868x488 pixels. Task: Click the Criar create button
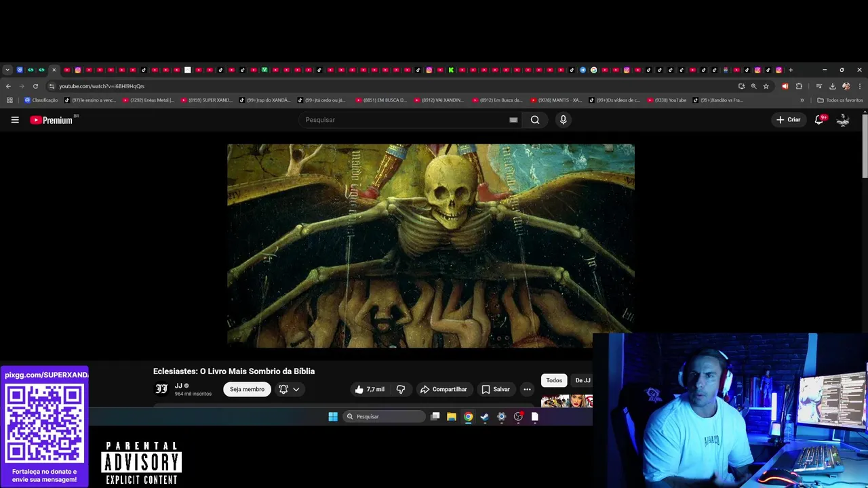789,120
